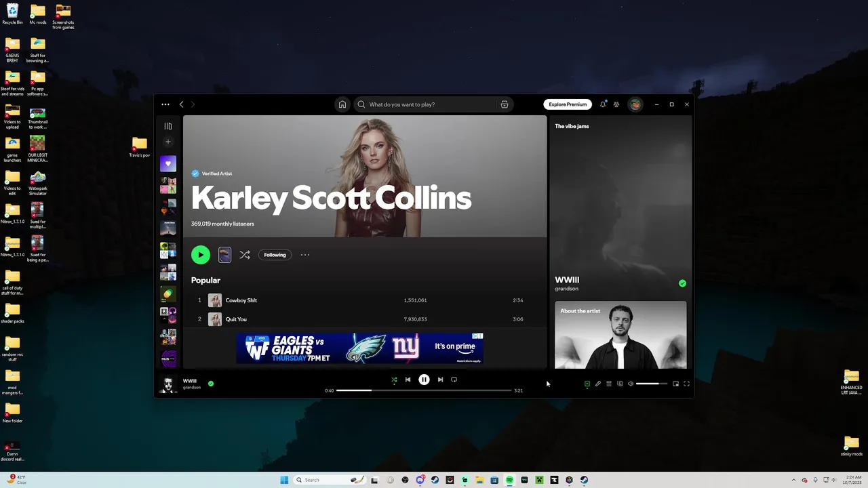The image size is (868, 488).
Task: Open the profile avatar menu
Action: point(635,104)
